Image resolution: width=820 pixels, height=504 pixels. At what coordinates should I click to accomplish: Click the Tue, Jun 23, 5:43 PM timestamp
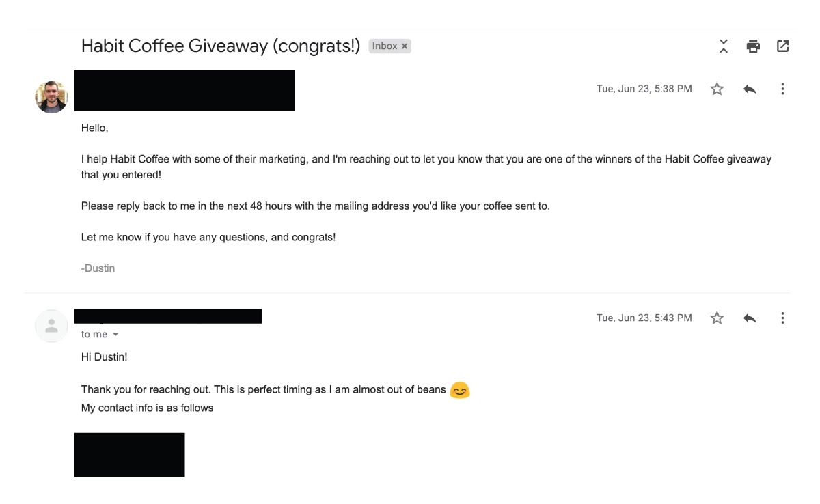coord(644,318)
